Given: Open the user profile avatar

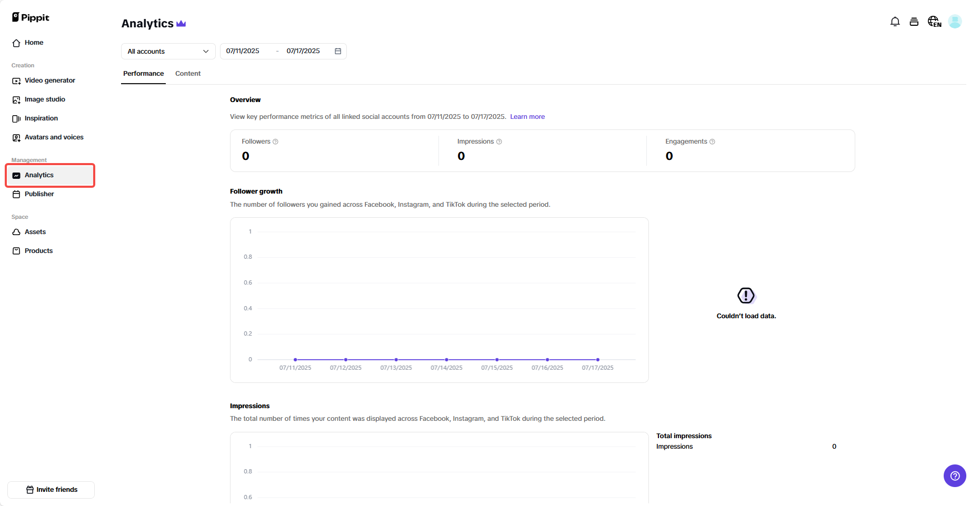Looking at the screenshot, I should (x=955, y=22).
